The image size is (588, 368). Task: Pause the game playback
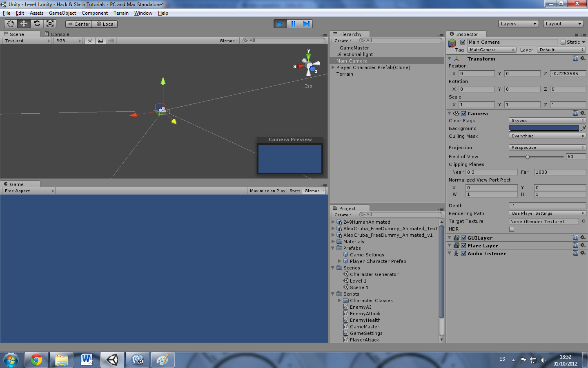(293, 24)
